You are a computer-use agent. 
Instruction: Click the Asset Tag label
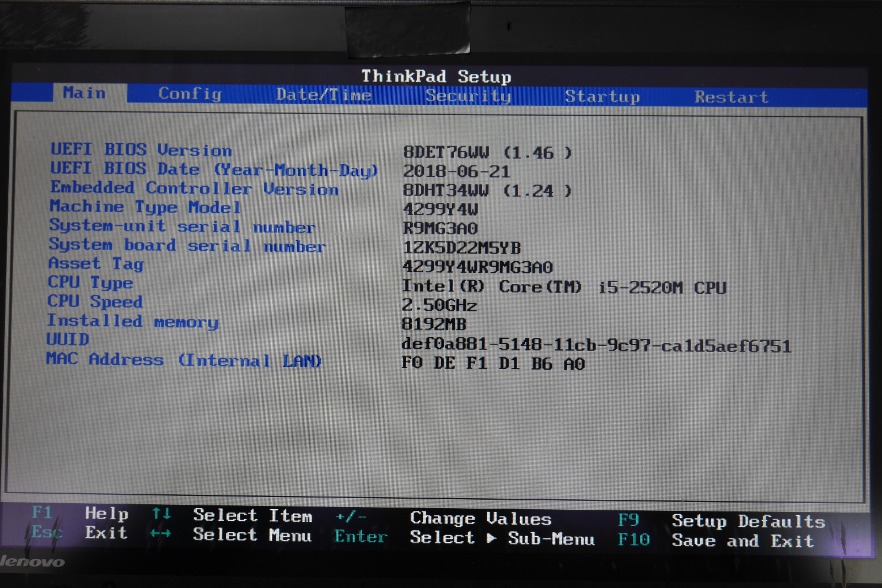click(x=96, y=264)
